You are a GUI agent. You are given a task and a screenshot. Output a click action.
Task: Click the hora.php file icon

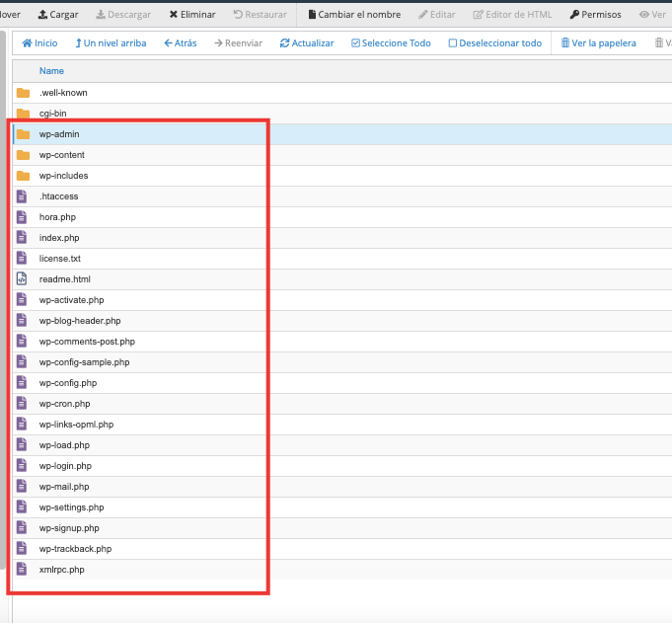point(22,217)
